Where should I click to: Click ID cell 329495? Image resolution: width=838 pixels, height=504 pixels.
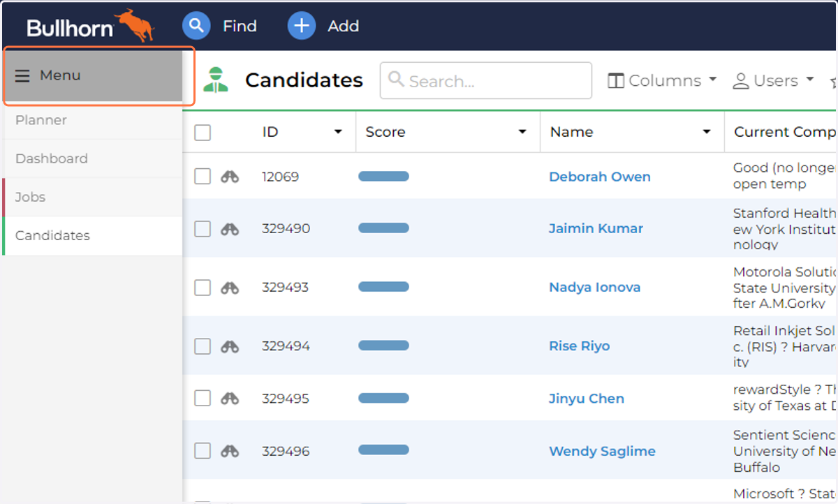tap(286, 398)
